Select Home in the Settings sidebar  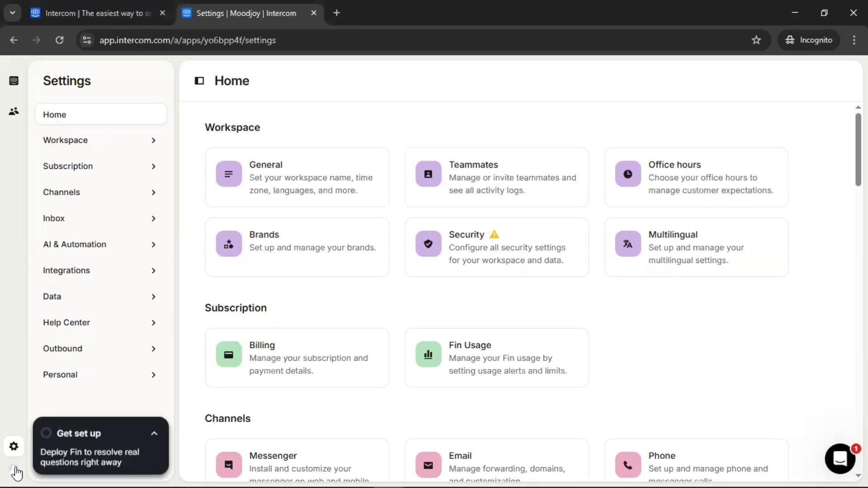point(100,115)
